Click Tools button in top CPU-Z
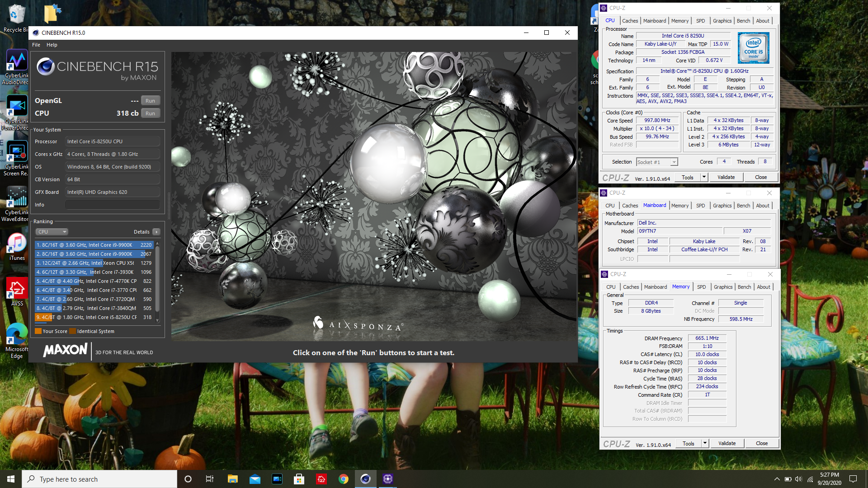Screen dimensions: 868x488 pos(688,178)
